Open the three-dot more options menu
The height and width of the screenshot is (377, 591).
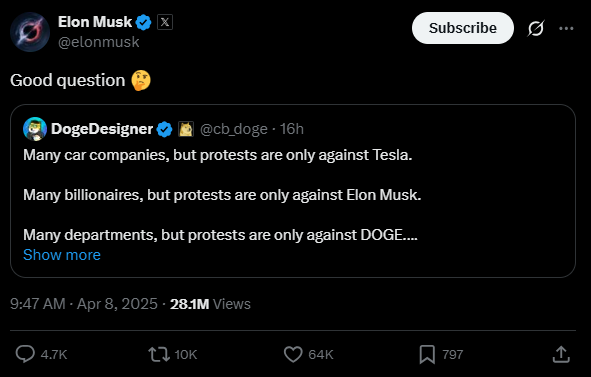pos(566,28)
